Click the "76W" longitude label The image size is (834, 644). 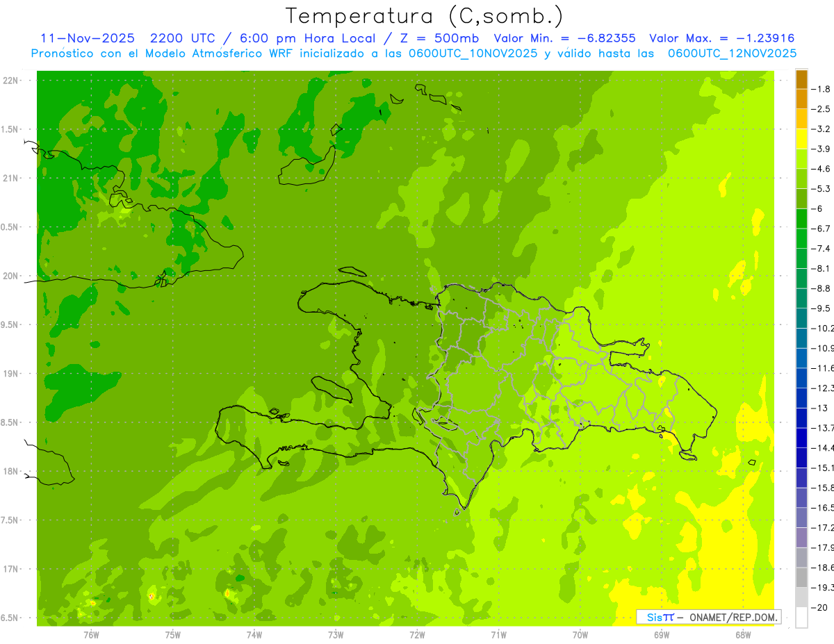click(x=91, y=634)
